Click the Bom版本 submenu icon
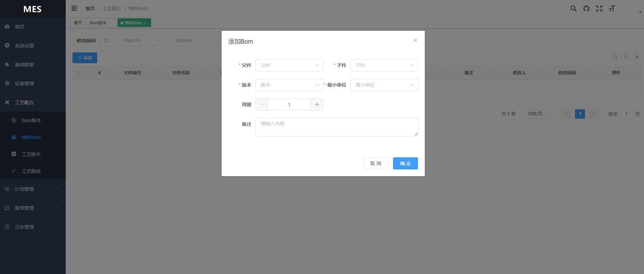 coord(14,120)
